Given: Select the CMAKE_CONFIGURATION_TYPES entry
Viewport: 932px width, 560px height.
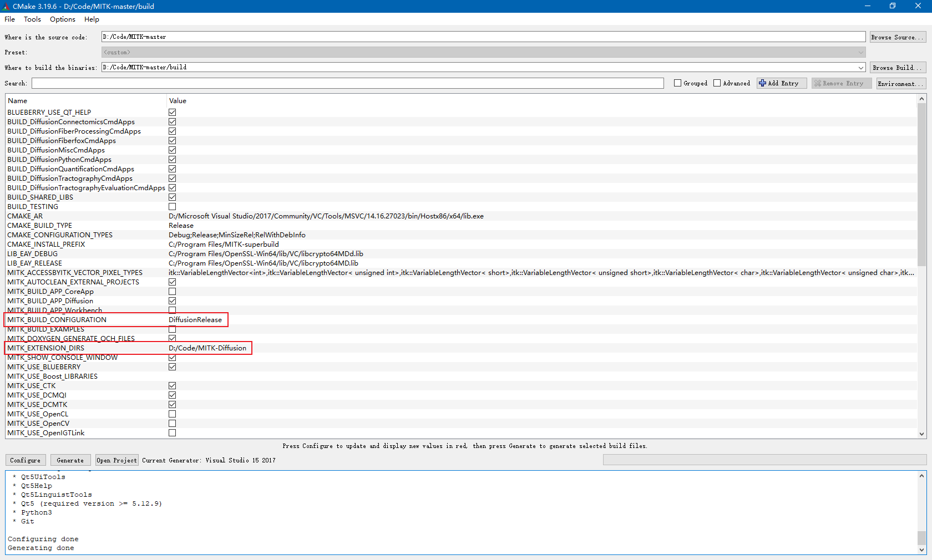Looking at the screenshot, I should tap(60, 235).
